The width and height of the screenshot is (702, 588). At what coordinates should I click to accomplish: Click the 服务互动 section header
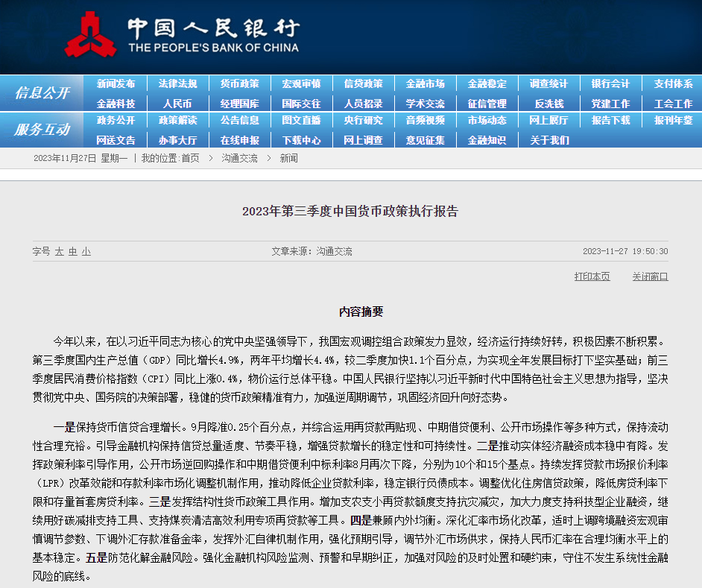click(42, 130)
